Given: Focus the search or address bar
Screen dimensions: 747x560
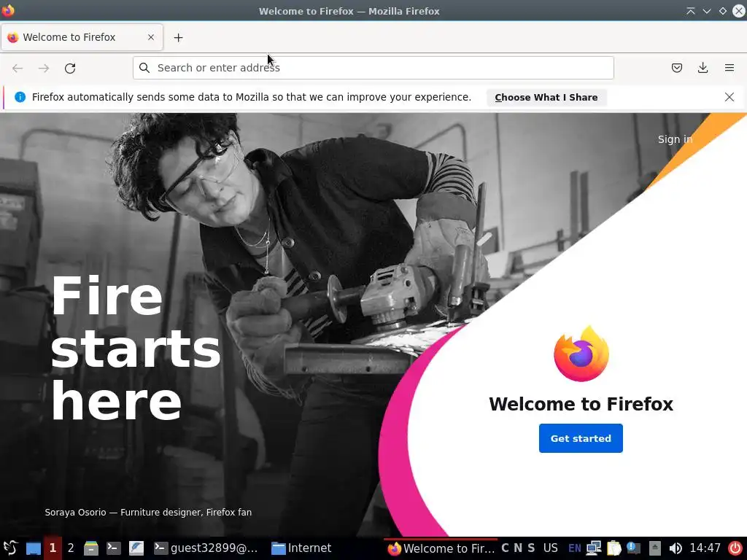Looking at the screenshot, I should [373, 68].
